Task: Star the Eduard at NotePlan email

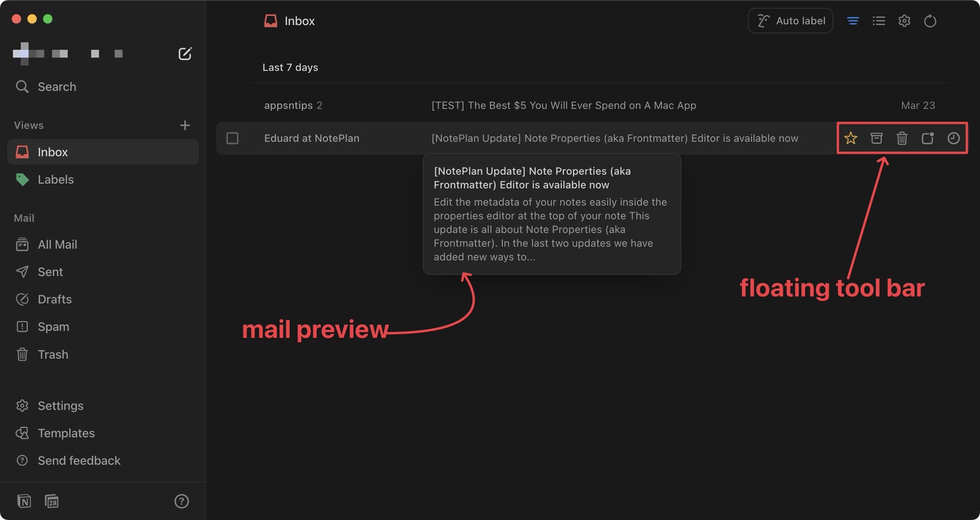Action: 851,138
